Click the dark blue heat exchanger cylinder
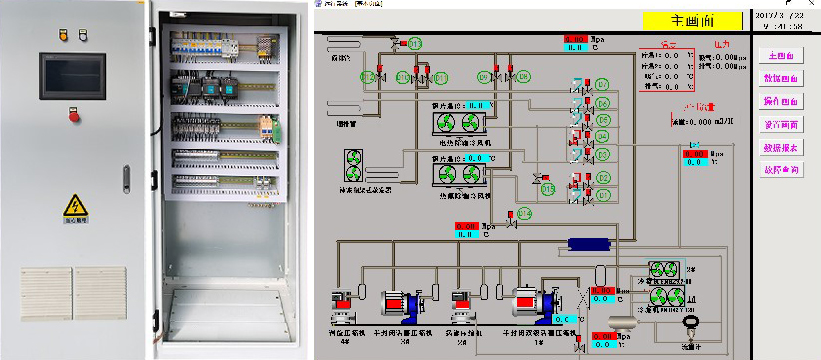This screenshot has height=360, width=821. pos(590,244)
